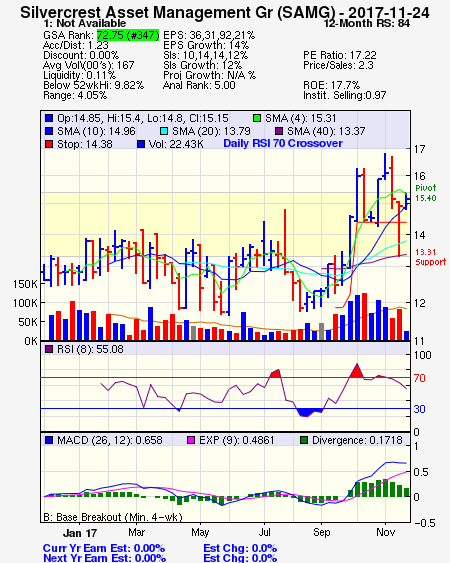Click the 'Liquidity: 0.11%' text
The height and width of the screenshot is (563, 450).
(x=79, y=75)
